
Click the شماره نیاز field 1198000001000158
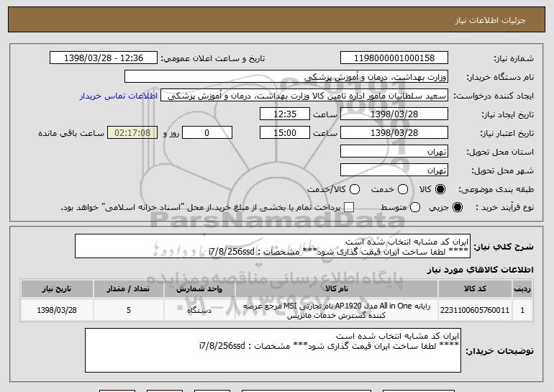pos(394,58)
